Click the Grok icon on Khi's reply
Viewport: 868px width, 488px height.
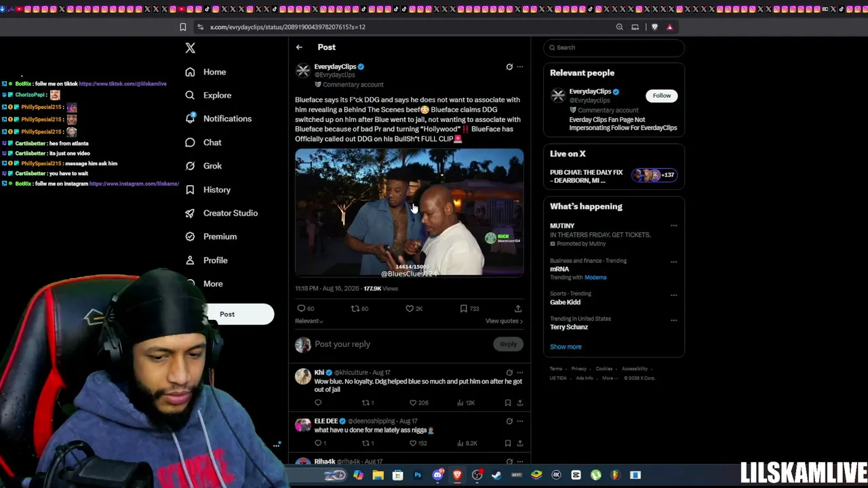pyautogui.click(x=509, y=372)
